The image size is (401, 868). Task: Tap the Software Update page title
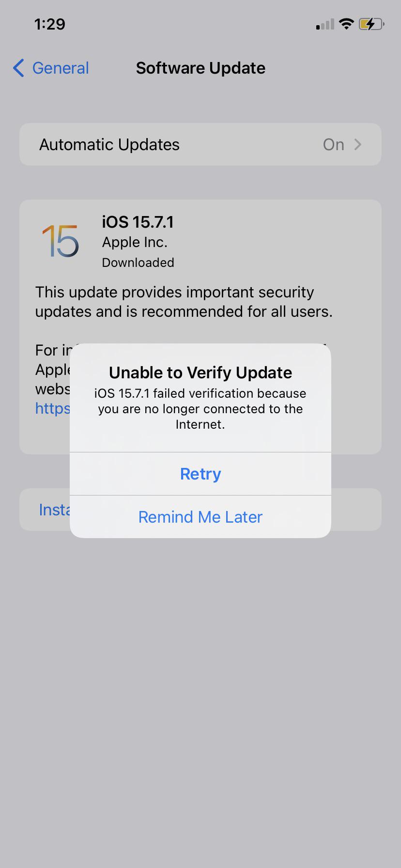200,68
